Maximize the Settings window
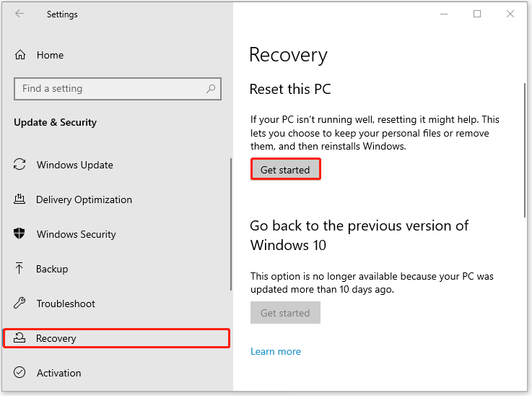The height and width of the screenshot is (396, 532). [x=477, y=14]
